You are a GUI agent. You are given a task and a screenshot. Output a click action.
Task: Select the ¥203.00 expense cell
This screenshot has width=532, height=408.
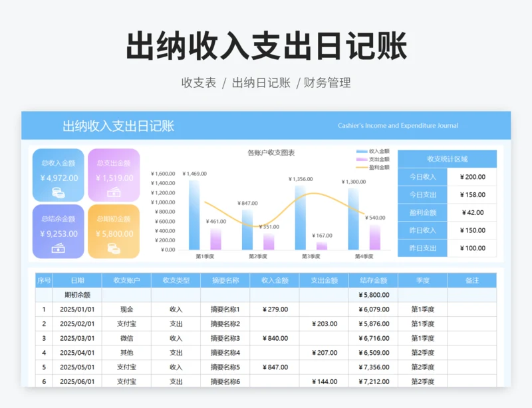[x=325, y=323]
